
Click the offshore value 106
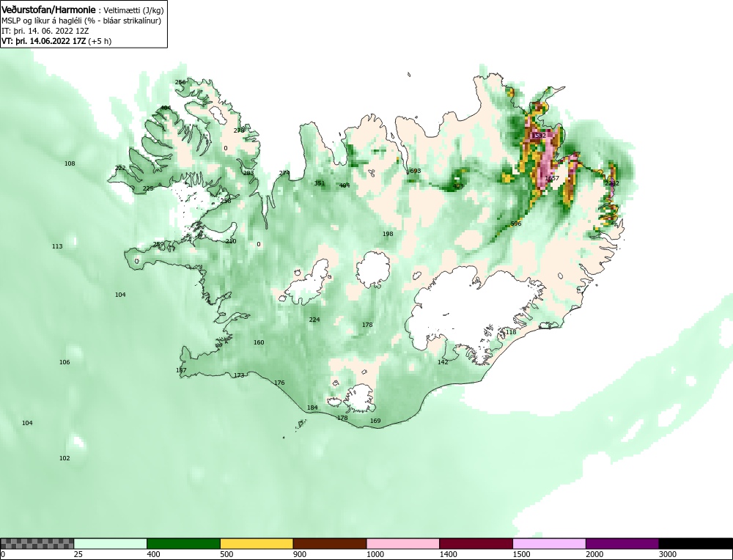click(x=65, y=362)
